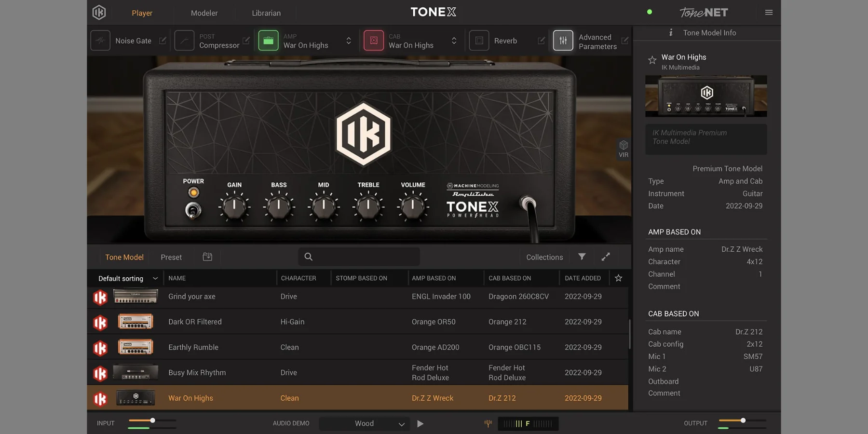Screen dimensions: 868x434
Task: Enable the Reverb module
Action: [479, 41]
